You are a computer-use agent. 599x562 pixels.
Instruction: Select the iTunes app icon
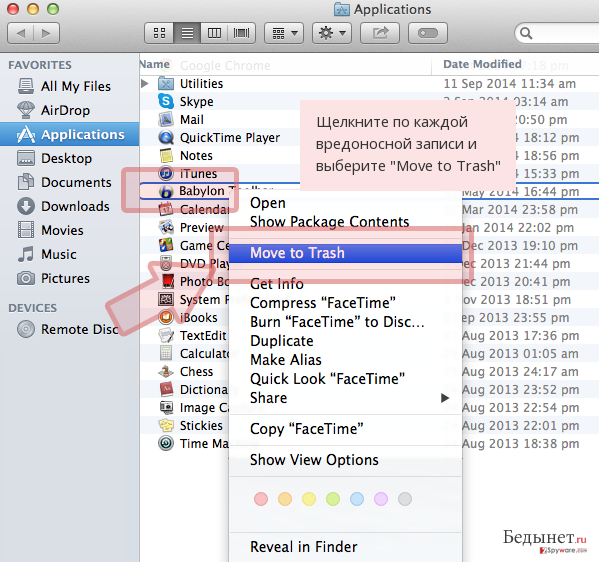pyautogui.click(x=166, y=173)
